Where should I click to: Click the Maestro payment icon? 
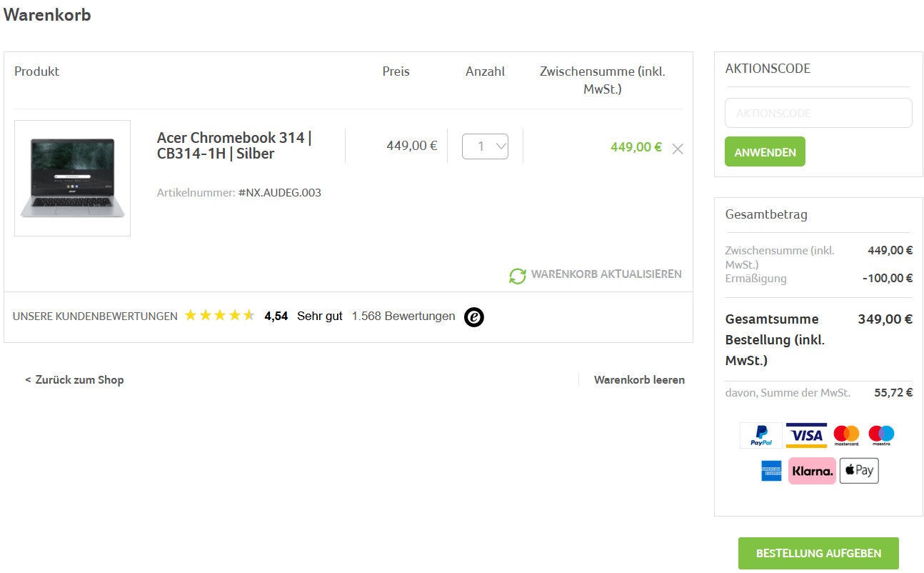click(x=881, y=435)
